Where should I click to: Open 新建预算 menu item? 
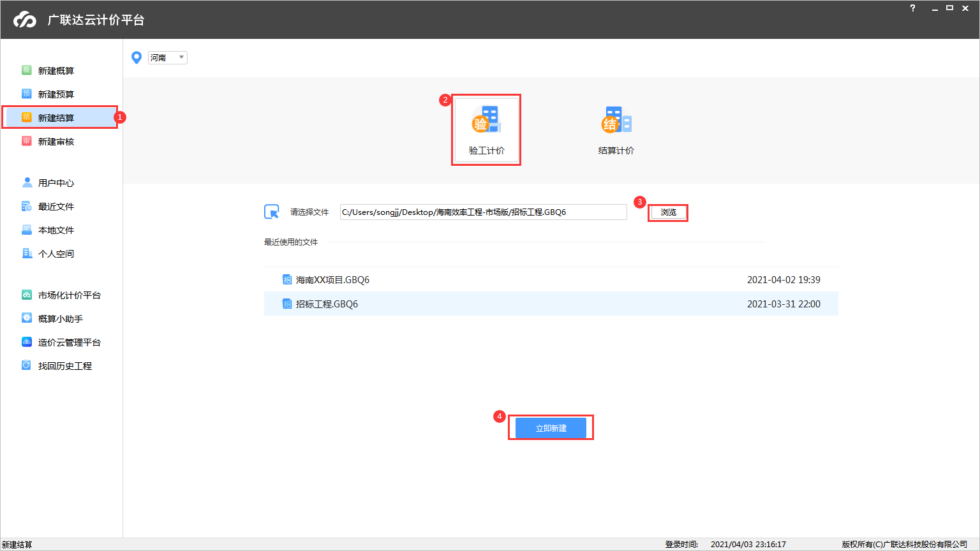click(56, 94)
